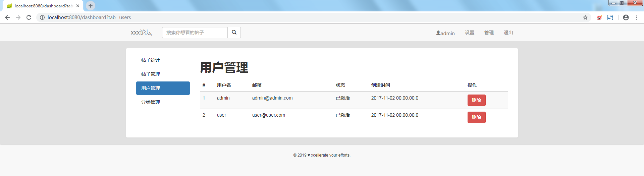Click 退出 to log out
Image resolution: width=644 pixels, height=176 pixels.
[508, 33]
